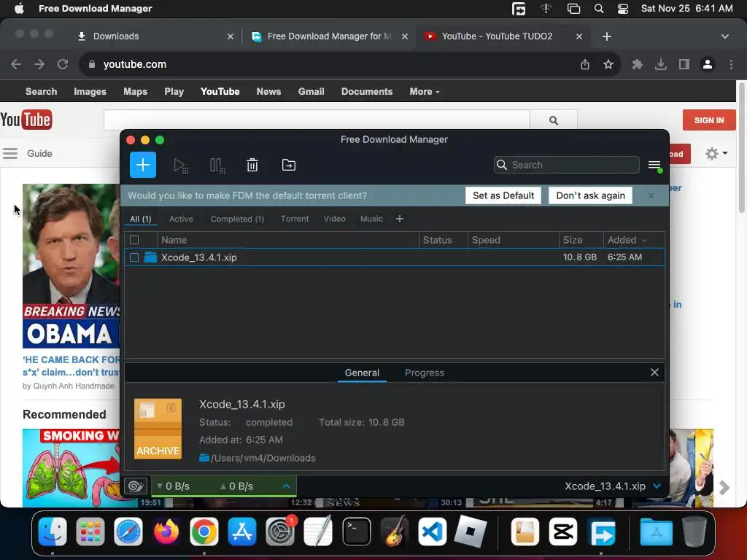Viewport: 747px width, 560px height.
Task: Open the Chrome profile avatar icon
Action: (x=708, y=64)
